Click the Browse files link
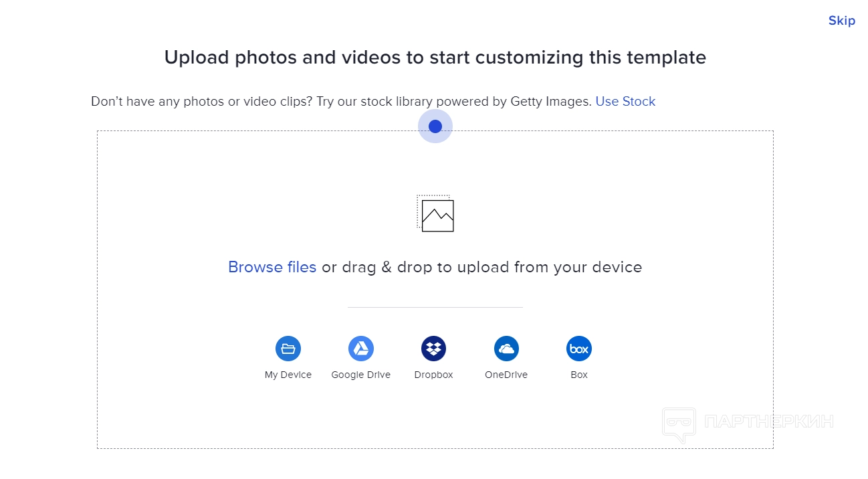The image size is (868, 479). click(272, 268)
